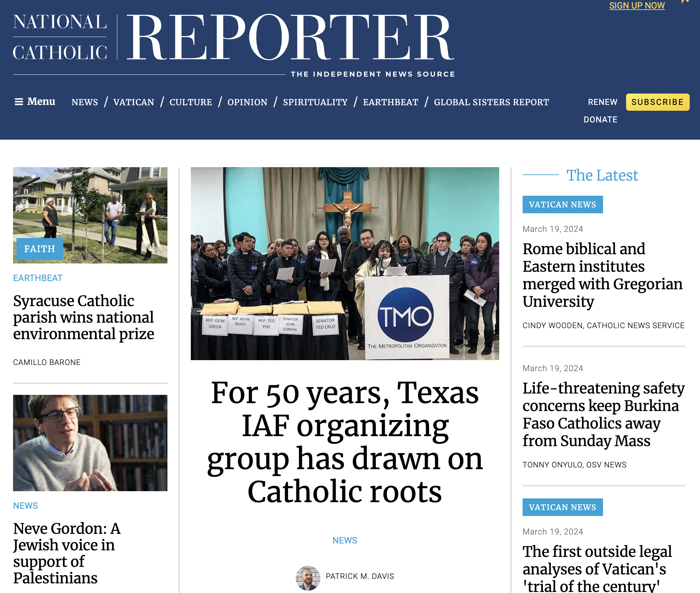Click News label under main headline
Image resolution: width=700 pixels, height=593 pixels.
345,540
